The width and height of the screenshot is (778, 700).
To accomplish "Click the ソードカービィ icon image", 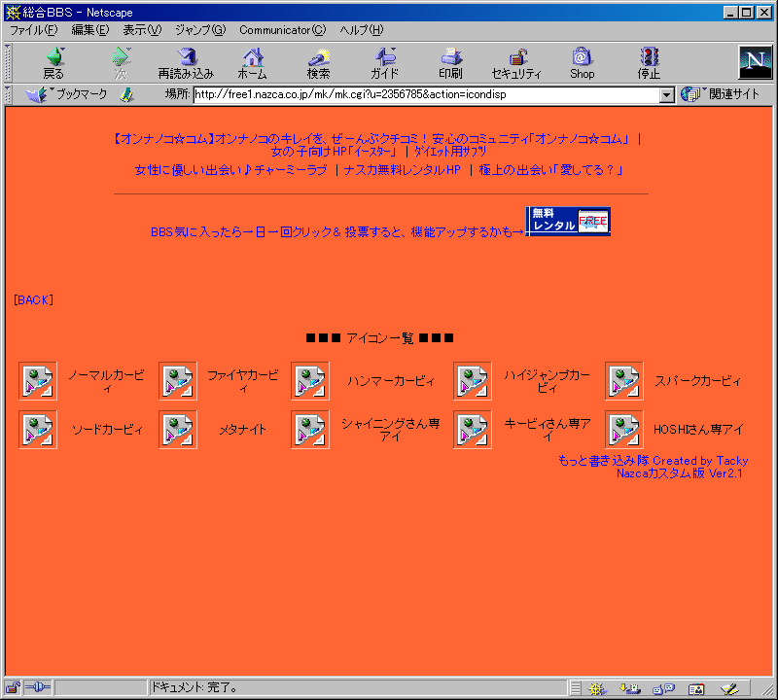I will click(38, 430).
